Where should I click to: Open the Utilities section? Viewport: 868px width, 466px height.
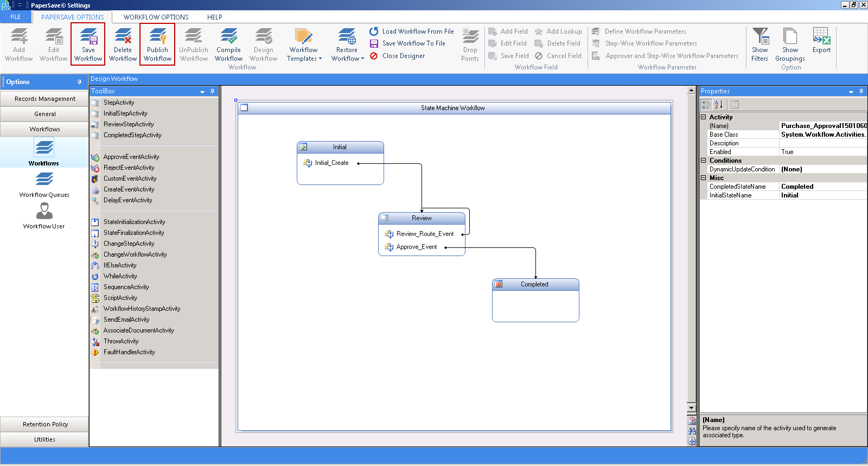(44, 439)
